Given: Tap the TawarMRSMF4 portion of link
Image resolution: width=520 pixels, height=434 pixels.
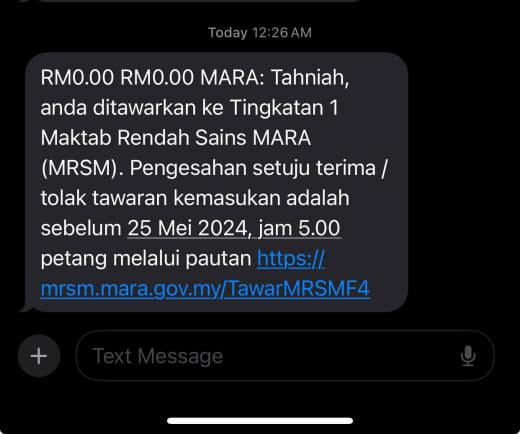Looking at the screenshot, I should coord(299,289).
